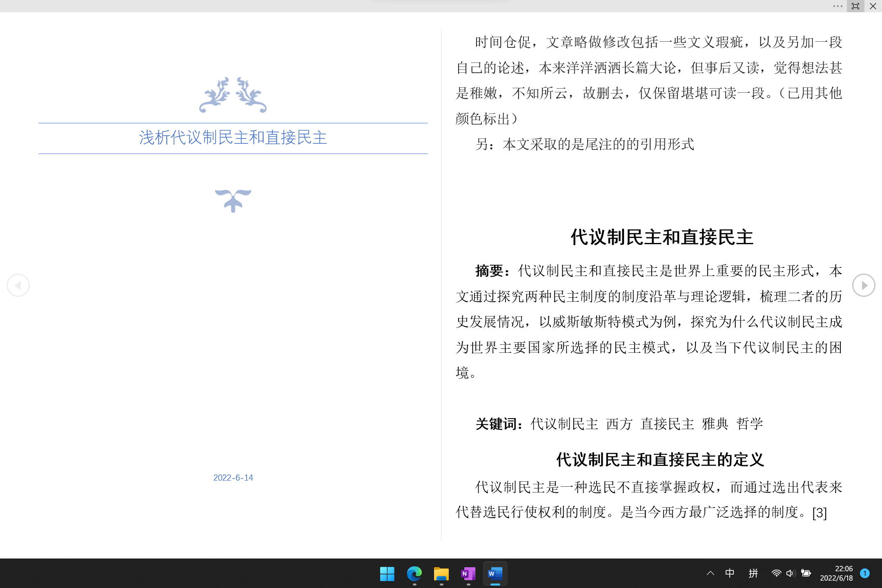
Task: Open Microsoft Edge from the taskbar
Action: point(414,574)
